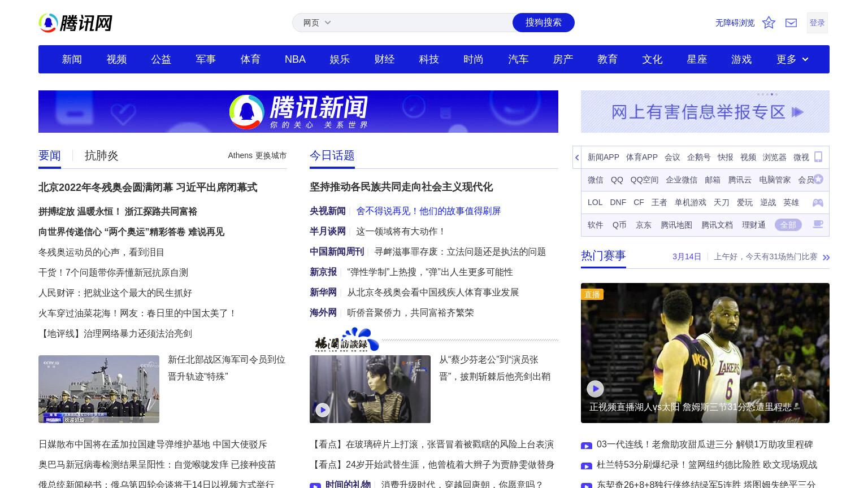Open 火车穿过油菜花海 story link
This screenshot has width=868, height=488.
138,313
